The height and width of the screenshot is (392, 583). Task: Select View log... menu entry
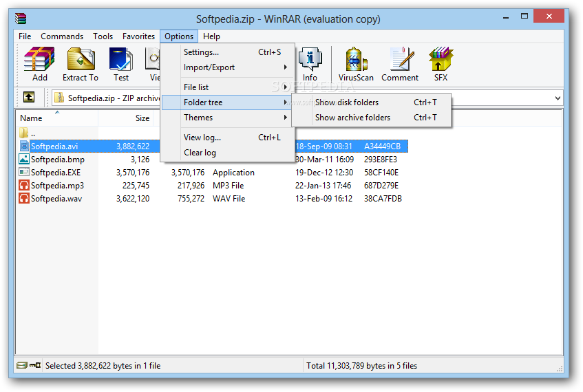[x=228, y=137]
